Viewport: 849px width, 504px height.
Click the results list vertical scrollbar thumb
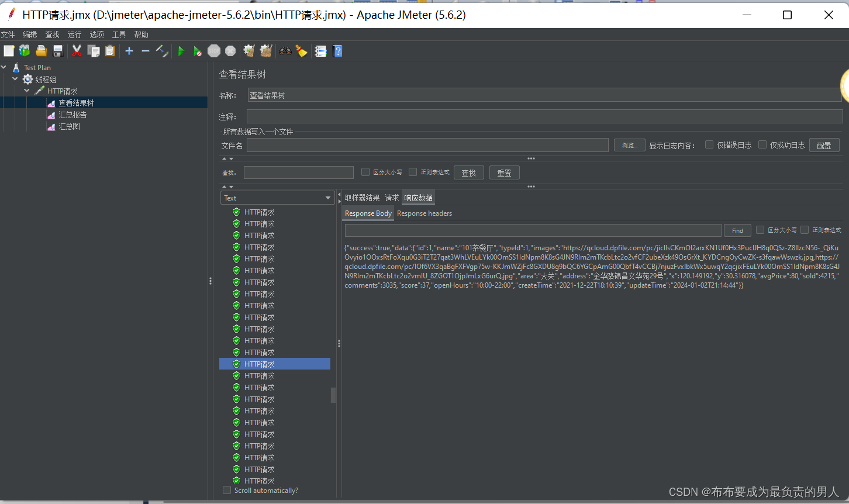(x=333, y=395)
